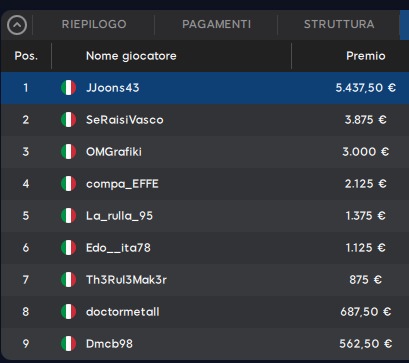This screenshot has height=363, width=409.
Task: Sort by the Premio column header
Action: [366, 56]
